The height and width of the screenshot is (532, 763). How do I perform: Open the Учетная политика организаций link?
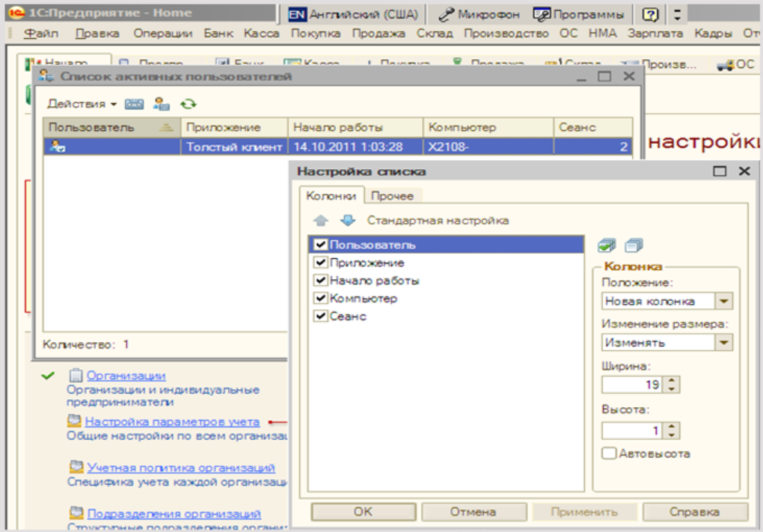tap(181, 467)
